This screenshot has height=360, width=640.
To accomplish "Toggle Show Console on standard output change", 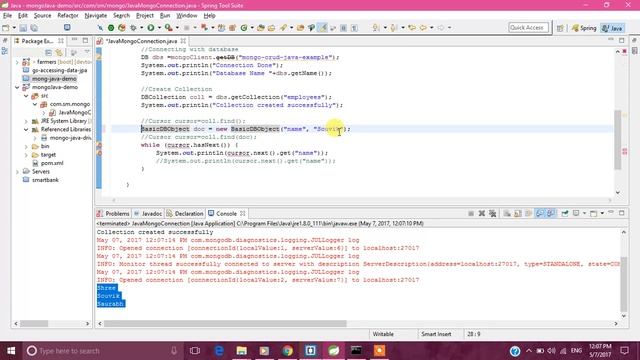I will 540,213.
